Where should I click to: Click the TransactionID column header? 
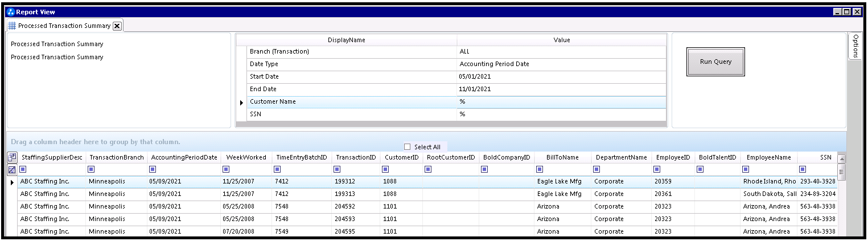[356, 157]
